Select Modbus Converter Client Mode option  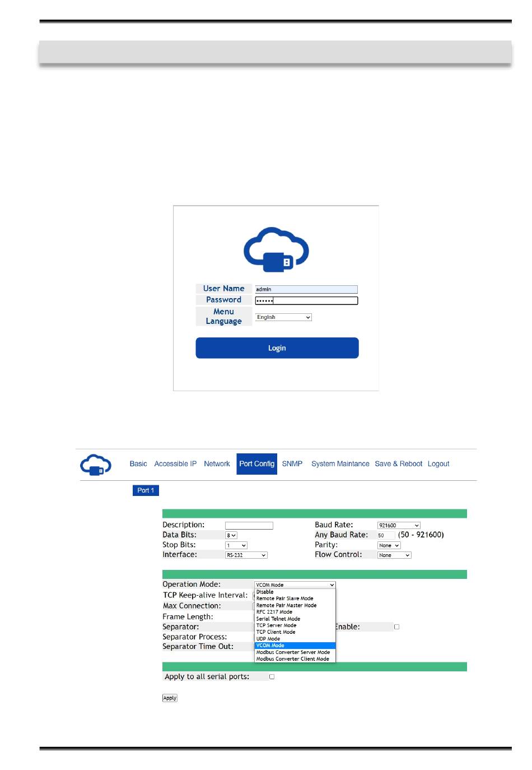tap(295, 659)
